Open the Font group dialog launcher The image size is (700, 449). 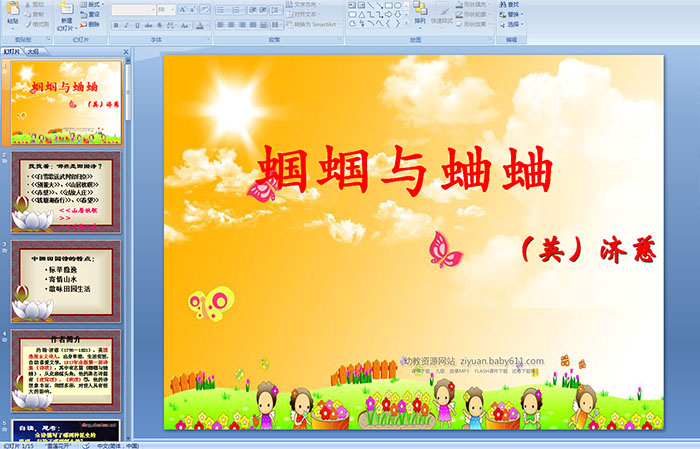(x=208, y=39)
